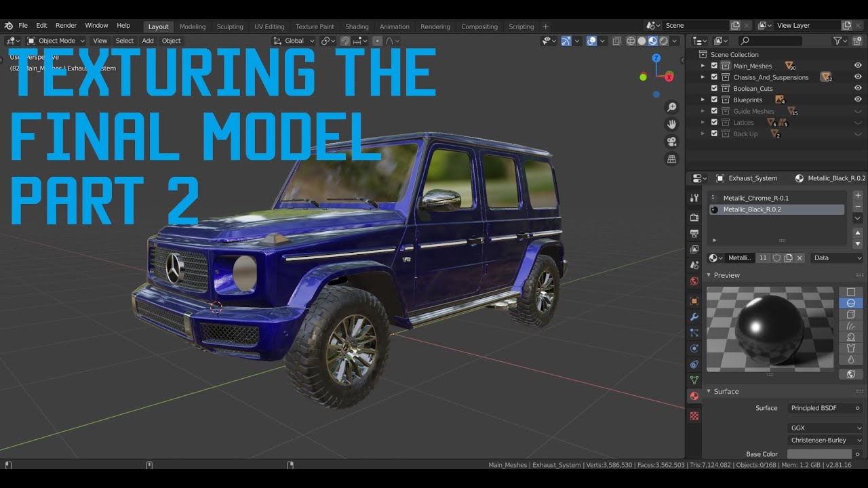Open the Outliner filter dropdown

(x=841, y=41)
